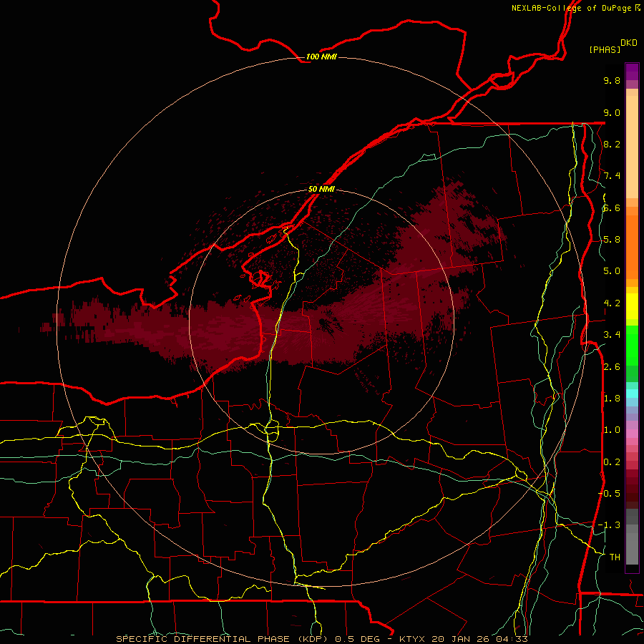Click the 4.2 legend value
The image size is (644, 644).
pyautogui.click(x=612, y=303)
